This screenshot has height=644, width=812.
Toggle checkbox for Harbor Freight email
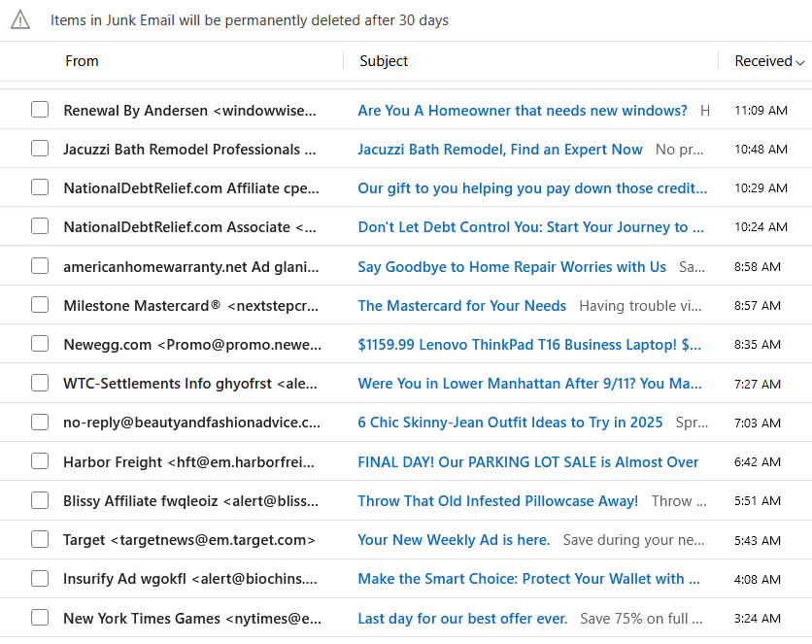coord(40,461)
